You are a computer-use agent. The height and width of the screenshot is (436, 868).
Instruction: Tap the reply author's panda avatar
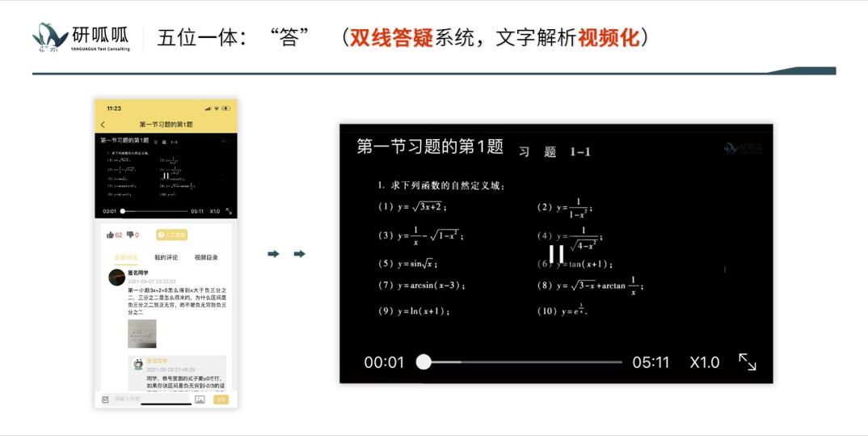pyautogui.click(x=138, y=364)
